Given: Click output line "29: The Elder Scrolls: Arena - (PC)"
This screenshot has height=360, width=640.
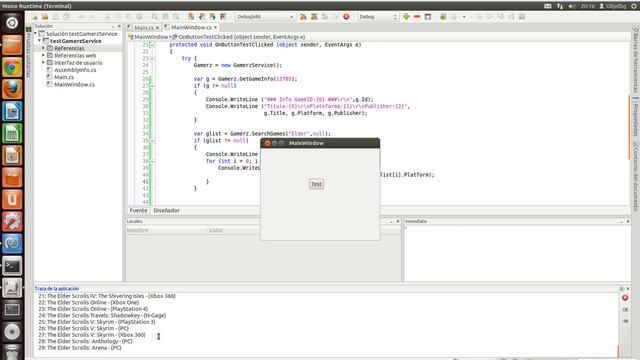Looking at the screenshot, I should tap(80, 348).
